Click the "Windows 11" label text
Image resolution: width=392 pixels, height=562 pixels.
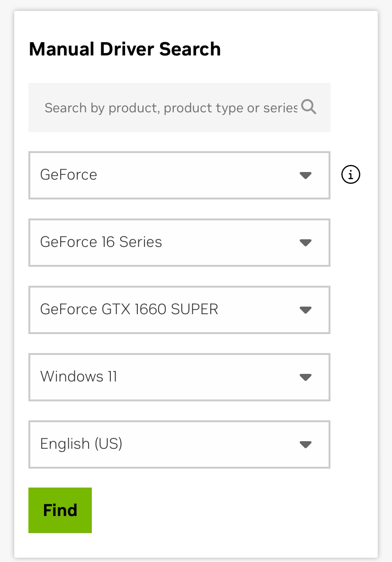tap(79, 377)
